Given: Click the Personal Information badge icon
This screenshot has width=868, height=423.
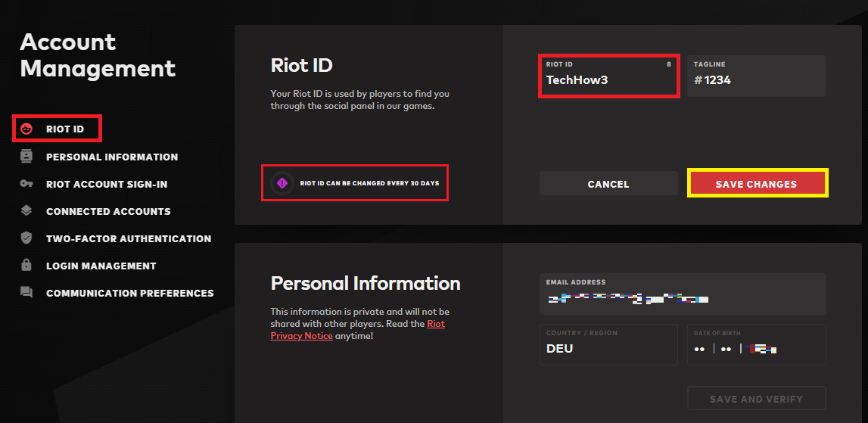Looking at the screenshot, I should pos(26,157).
